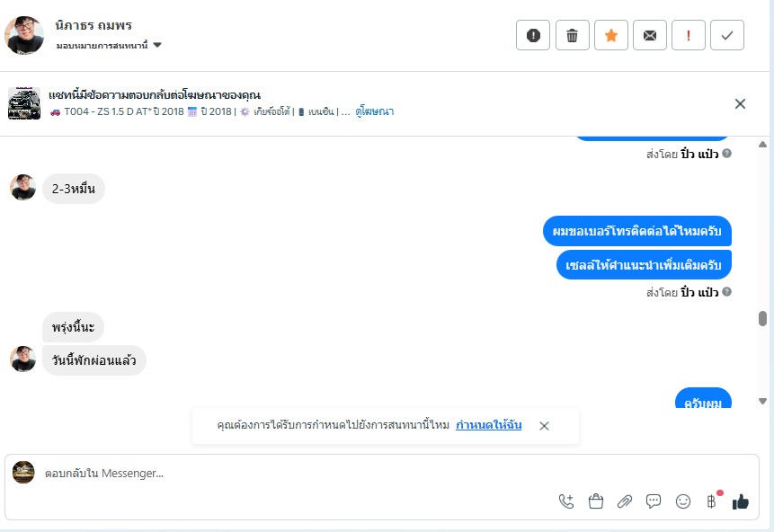This screenshot has width=774, height=532.
Task: Mark conversation done with checkmark
Action: pyautogui.click(x=726, y=36)
